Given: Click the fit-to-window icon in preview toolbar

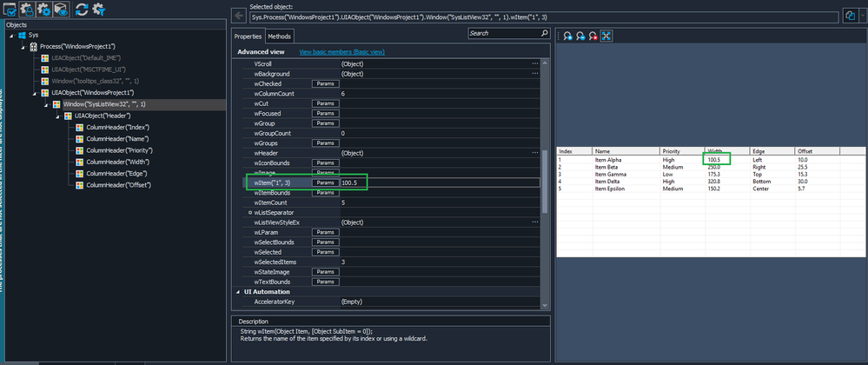Looking at the screenshot, I should pos(606,36).
